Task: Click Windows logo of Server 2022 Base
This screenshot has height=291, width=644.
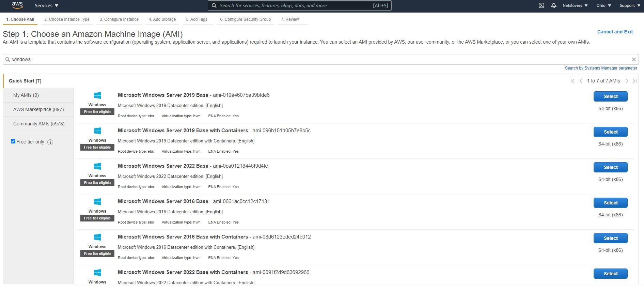Action: (97, 166)
